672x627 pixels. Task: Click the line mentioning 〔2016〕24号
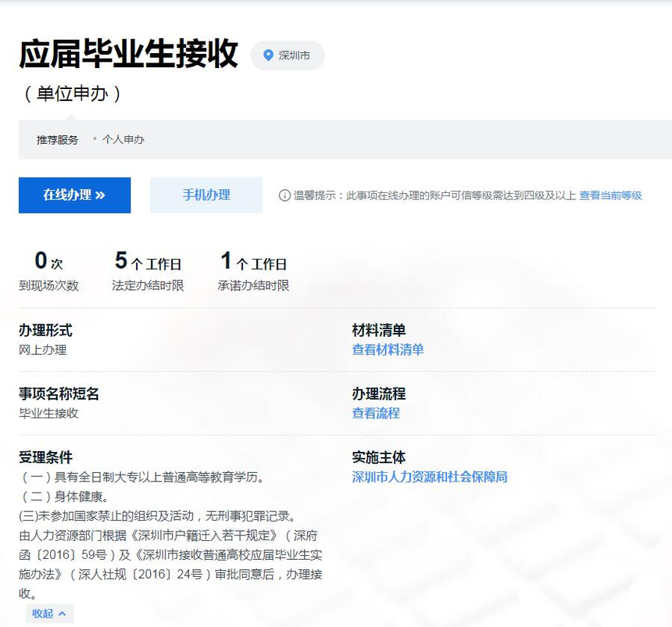point(170,575)
